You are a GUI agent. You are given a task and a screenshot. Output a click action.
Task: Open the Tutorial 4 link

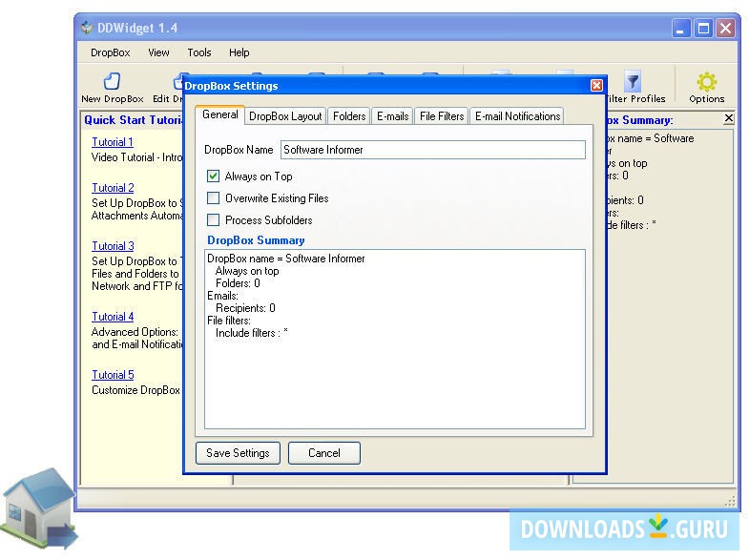pos(113,317)
